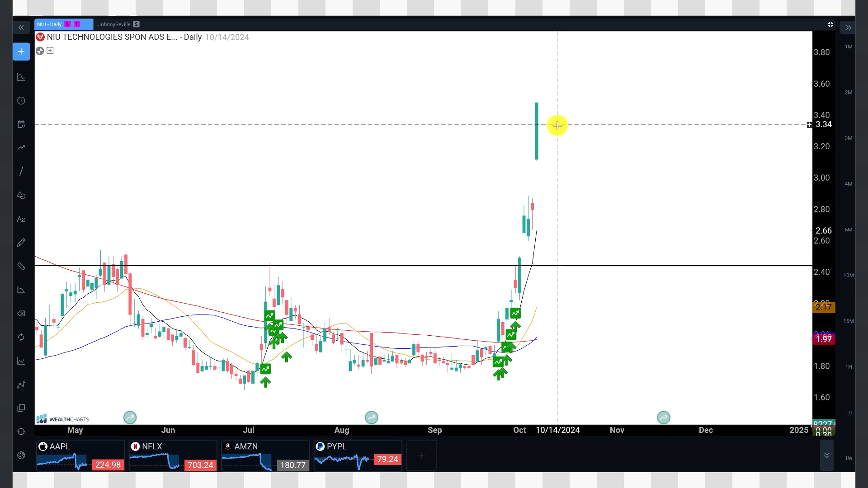The height and width of the screenshot is (488, 868).
Task: Expand more timeframes double-down chevron
Action: [x=826, y=455]
